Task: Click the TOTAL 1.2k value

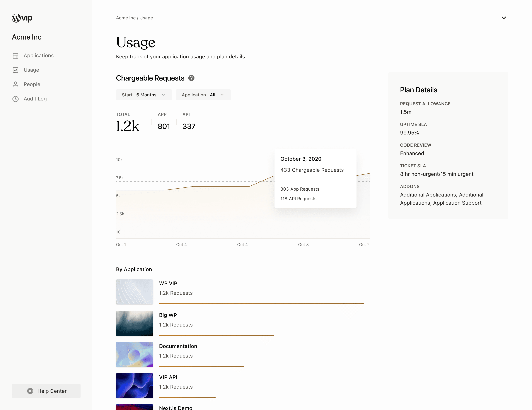Action: pos(127,126)
